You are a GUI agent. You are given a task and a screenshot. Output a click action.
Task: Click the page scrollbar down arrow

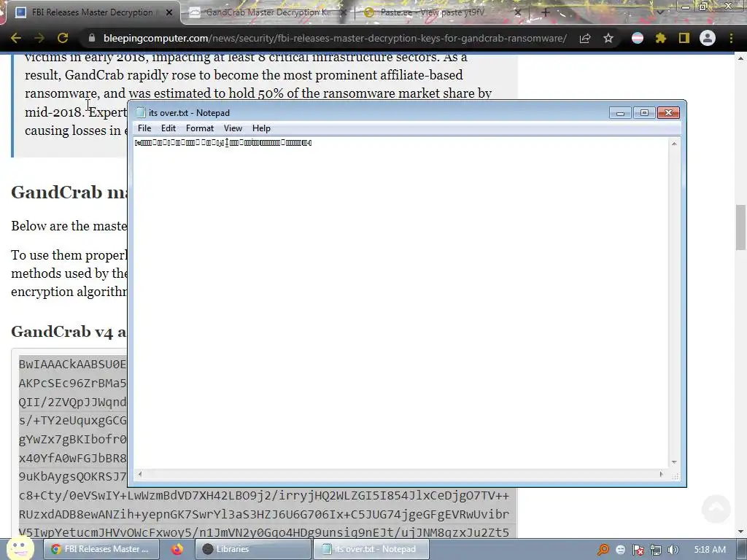[740, 531]
